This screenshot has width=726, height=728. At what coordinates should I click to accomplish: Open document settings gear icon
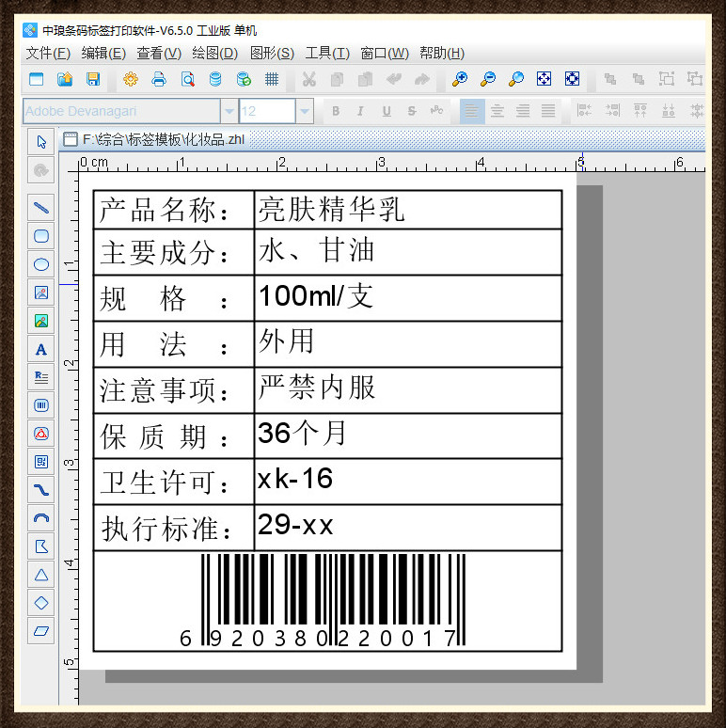(x=131, y=79)
